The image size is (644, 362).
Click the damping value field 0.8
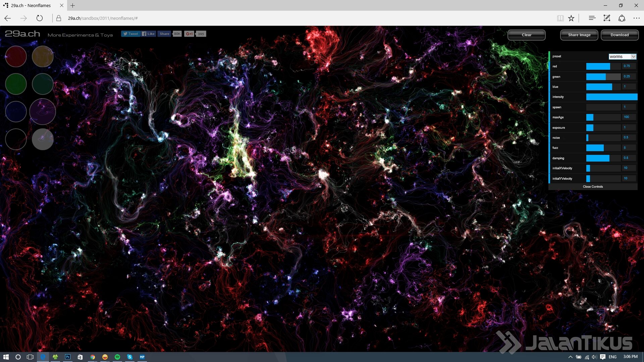[x=629, y=158]
